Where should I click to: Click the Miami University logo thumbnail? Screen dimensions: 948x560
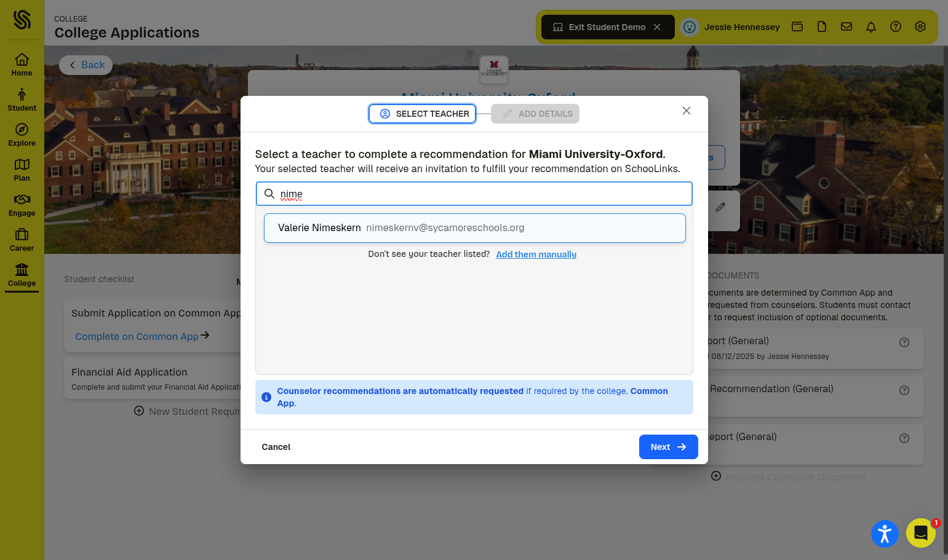tap(494, 69)
